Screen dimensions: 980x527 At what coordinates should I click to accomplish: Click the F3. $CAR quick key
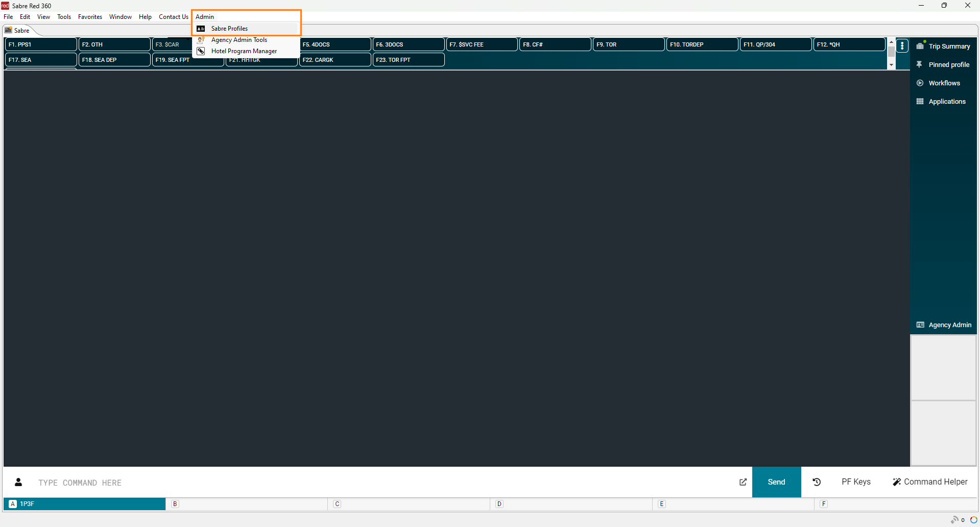click(172, 44)
